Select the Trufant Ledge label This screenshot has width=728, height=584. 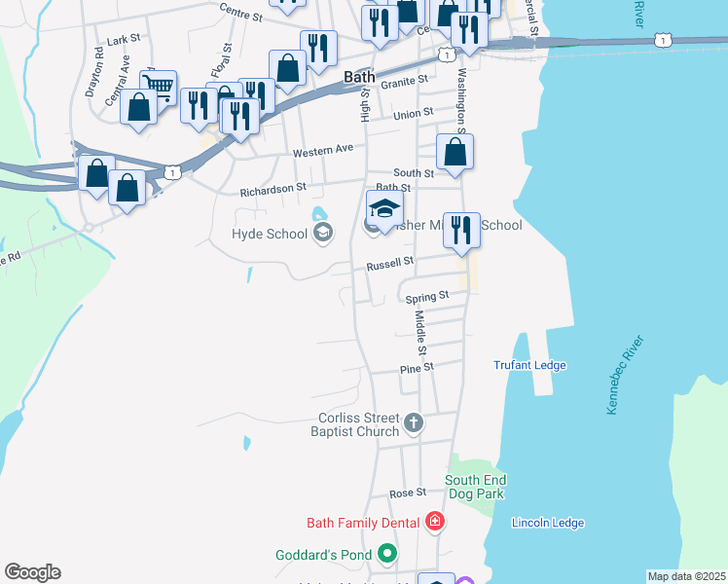[529, 365]
